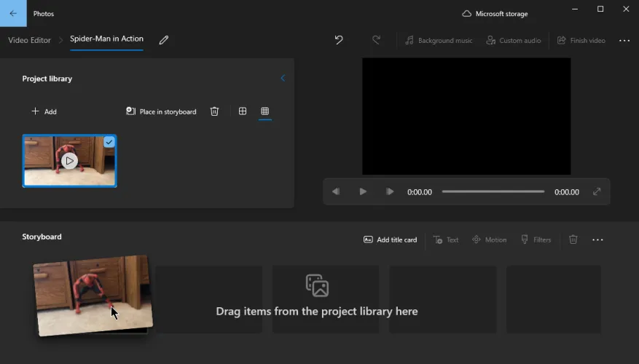Viewport: 639px width, 364px height.
Task: Step back one frame in preview
Action: 336,191
